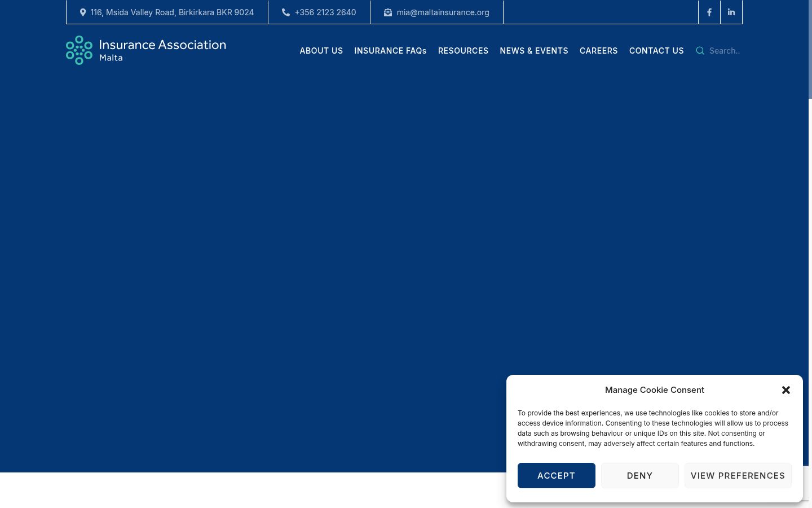The image size is (812, 508).
Task: Accept cookies in the consent dialog
Action: [x=557, y=476]
